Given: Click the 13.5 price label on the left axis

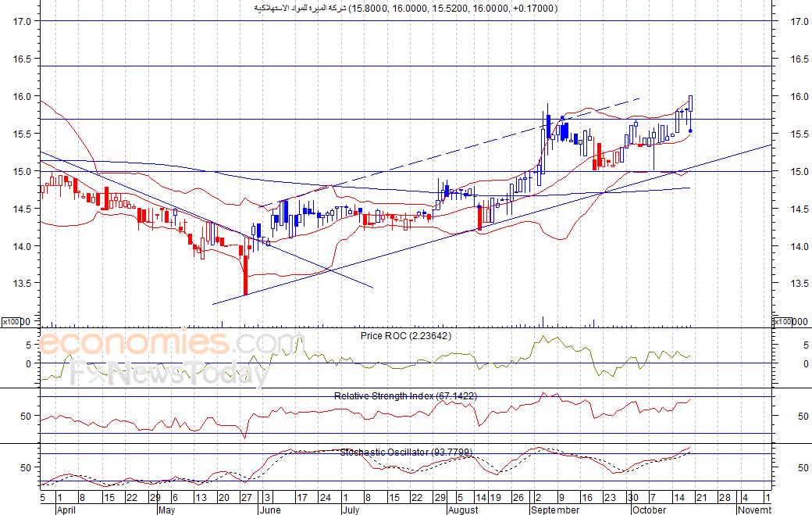Looking at the screenshot, I should 23,284.
